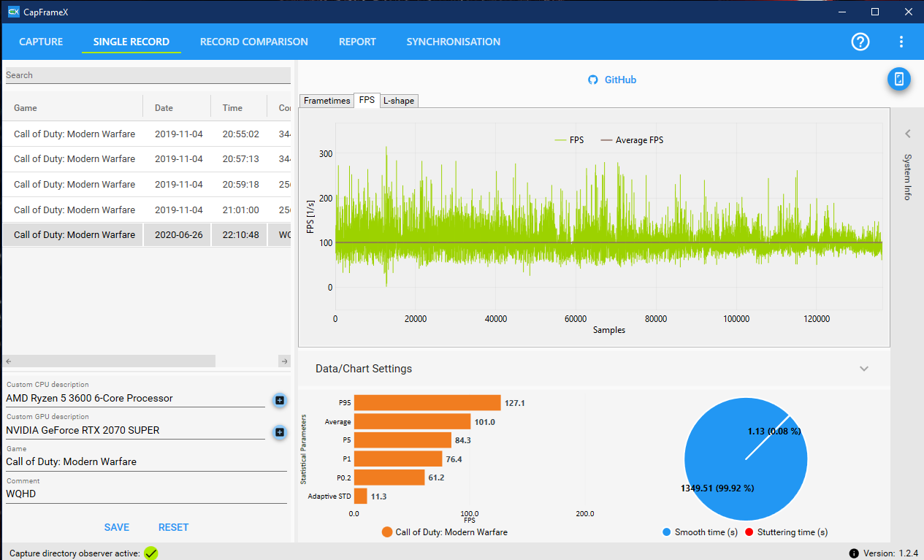This screenshot has width=924, height=560.
Task: Select the record from 20:59:18
Action: (x=147, y=185)
